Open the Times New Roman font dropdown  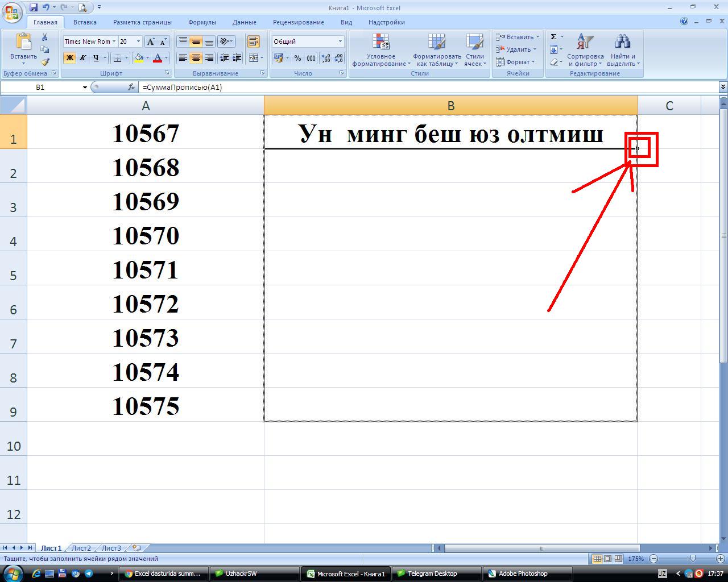114,41
